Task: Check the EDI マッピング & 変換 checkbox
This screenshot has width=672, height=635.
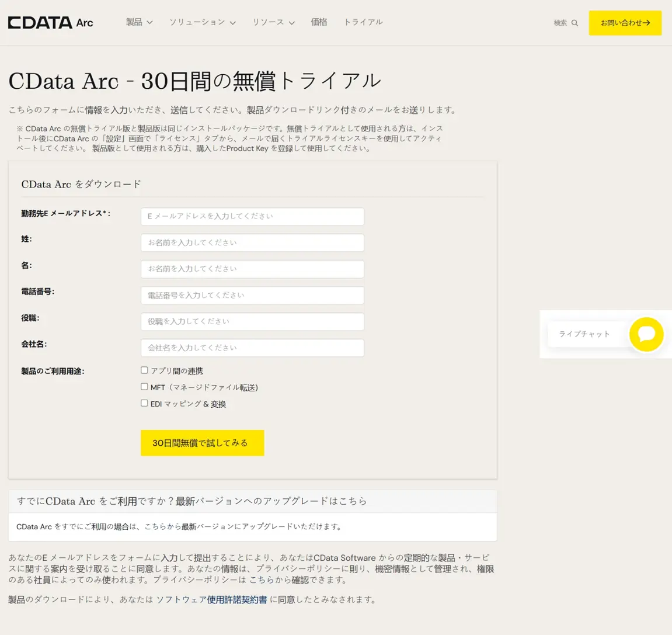Action: click(144, 403)
